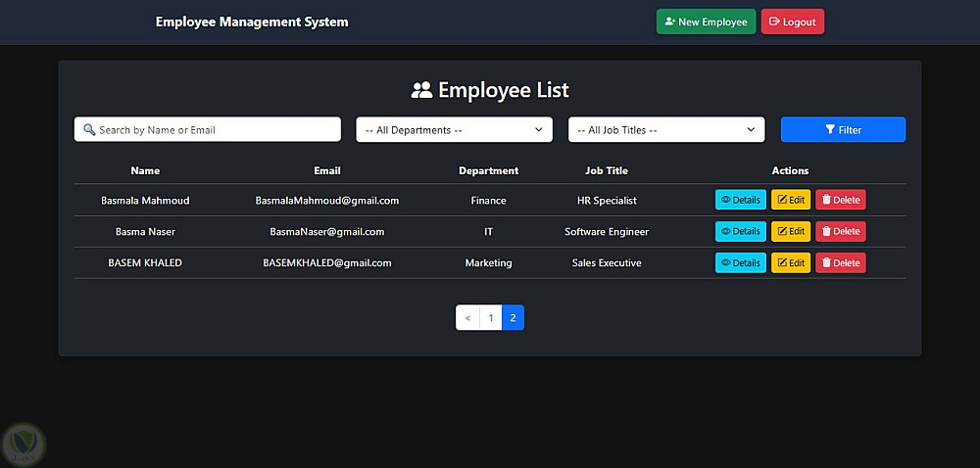Apply filters with the Filter button
Image resolution: width=980 pixels, height=468 pixels.
(x=843, y=130)
